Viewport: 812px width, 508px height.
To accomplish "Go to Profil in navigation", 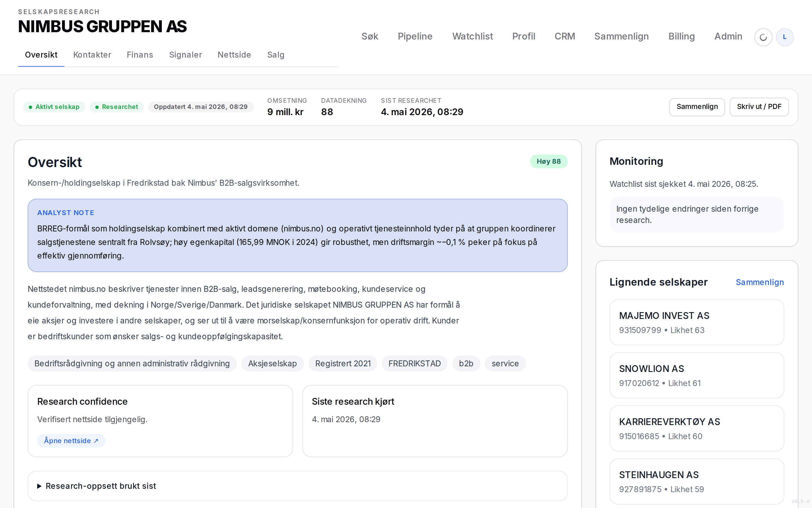I will (524, 36).
